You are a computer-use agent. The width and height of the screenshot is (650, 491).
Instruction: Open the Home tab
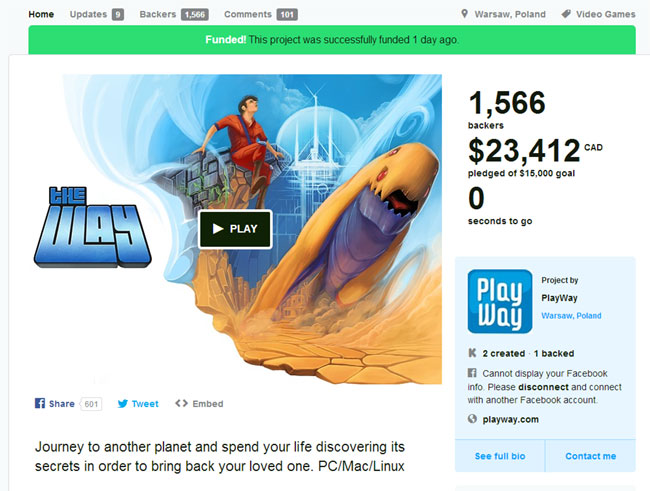(41, 14)
